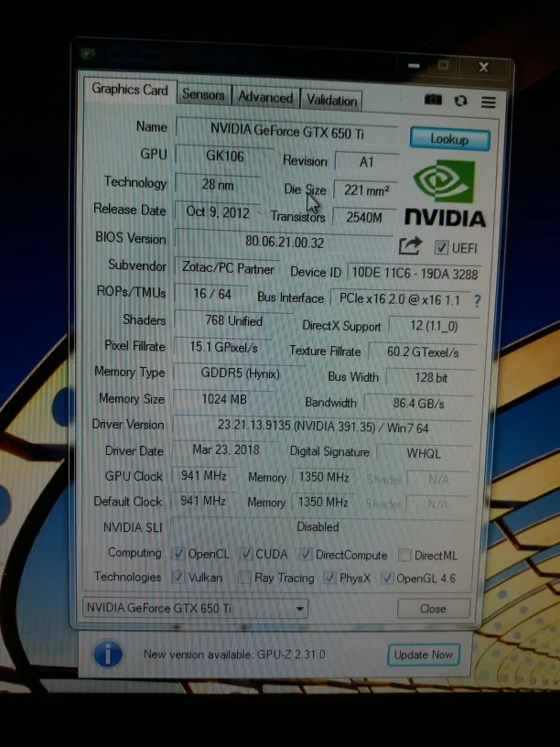Switch to the Sensors tab
Viewport: 560px width, 747px height.
tap(203, 95)
